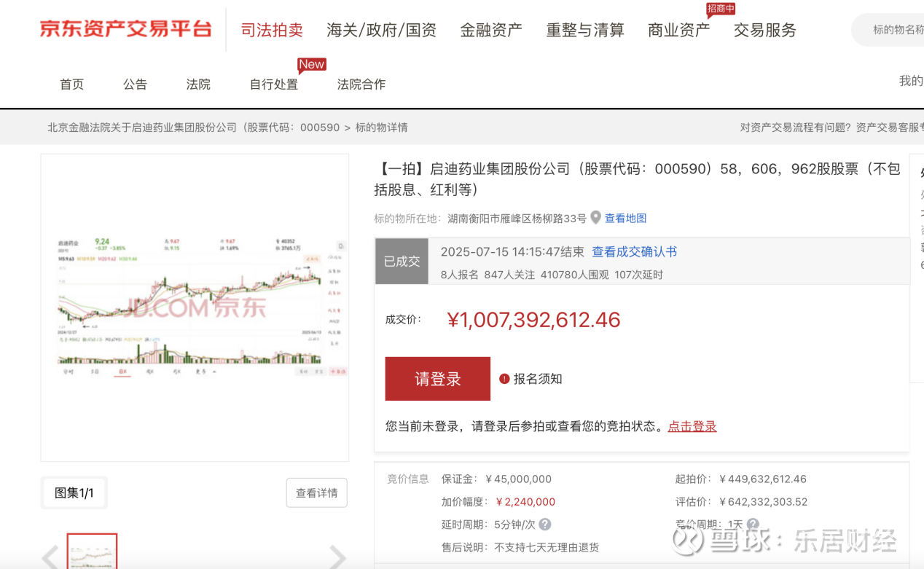
Task: Open the 自行处置 menu item
Action: [274, 84]
